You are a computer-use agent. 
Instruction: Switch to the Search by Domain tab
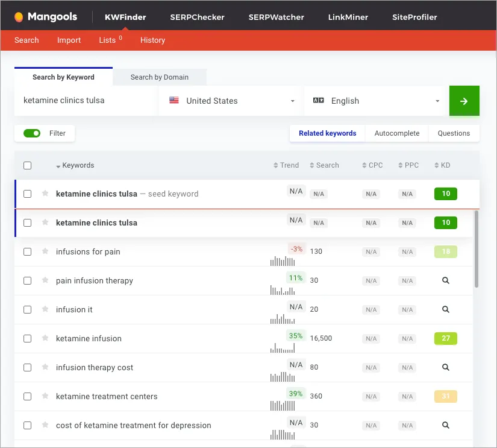[159, 77]
